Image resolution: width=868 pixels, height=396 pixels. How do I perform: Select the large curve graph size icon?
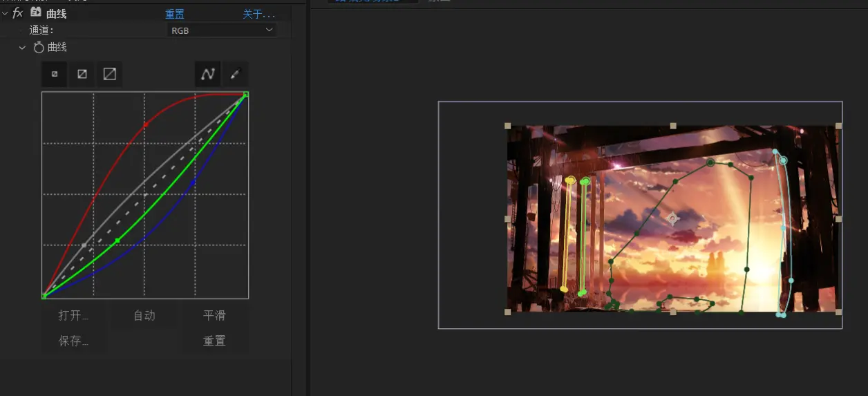coord(109,74)
